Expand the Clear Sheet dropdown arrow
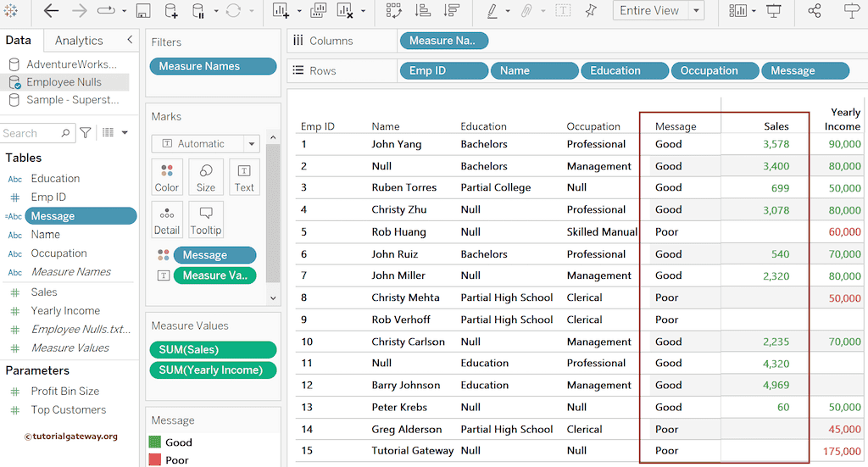The width and height of the screenshot is (868, 467). (x=363, y=10)
